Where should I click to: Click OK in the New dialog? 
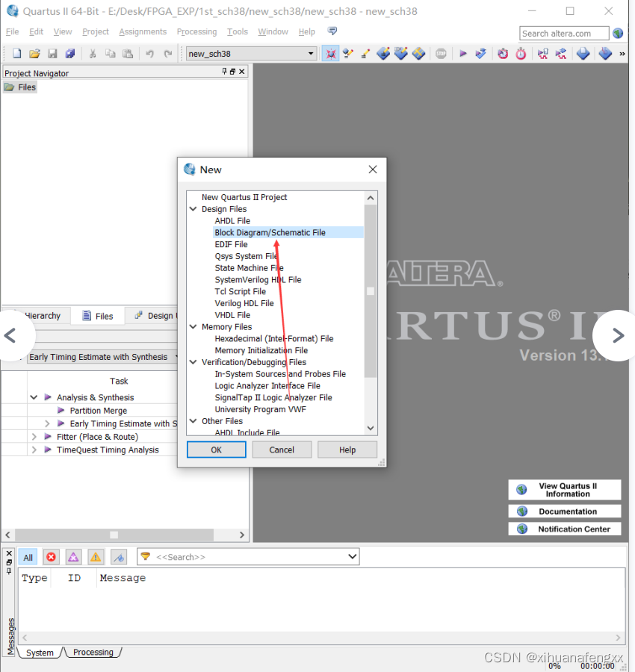tap(217, 450)
